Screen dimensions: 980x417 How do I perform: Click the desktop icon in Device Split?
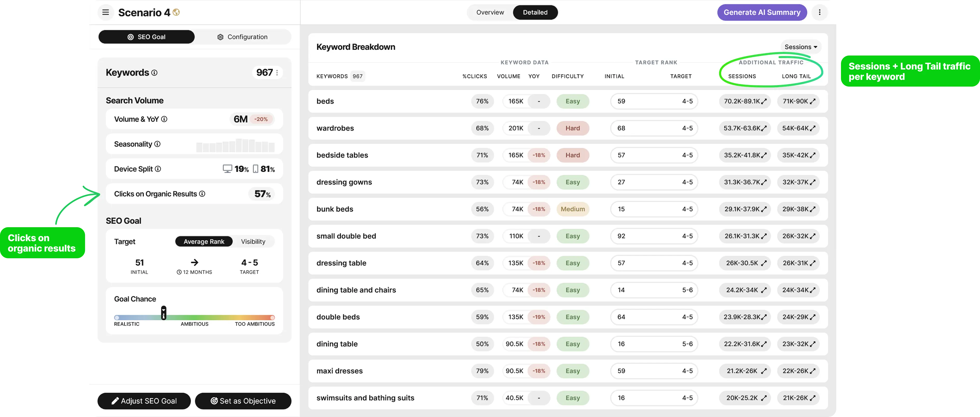click(227, 169)
